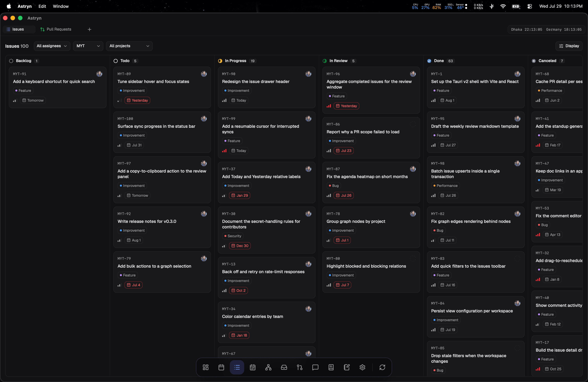This screenshot has width=588, height=382.
Task: Open the Astryn menu in menu bar
Action: tap(25, 6)
